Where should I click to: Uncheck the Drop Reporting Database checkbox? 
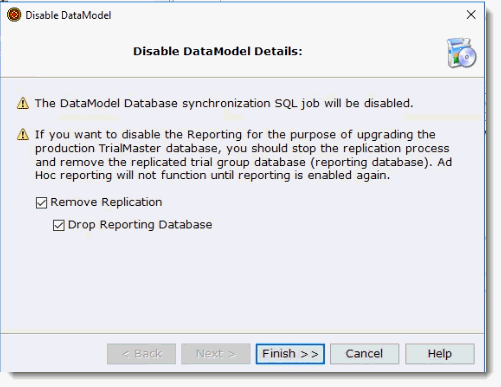coord(59,225)
